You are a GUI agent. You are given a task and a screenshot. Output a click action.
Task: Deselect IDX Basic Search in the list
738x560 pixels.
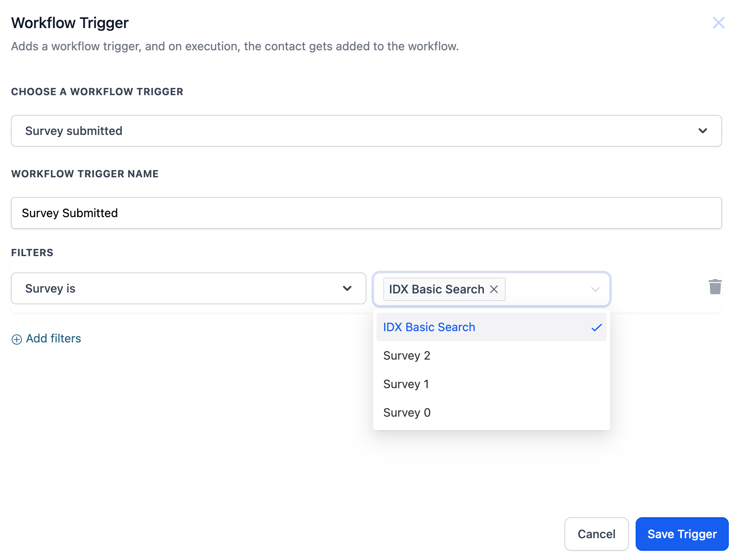429,327
